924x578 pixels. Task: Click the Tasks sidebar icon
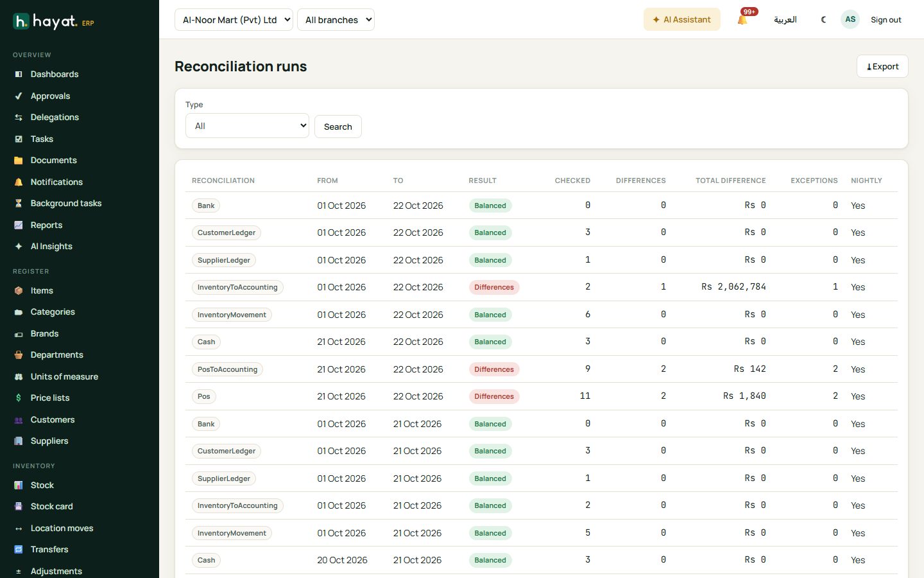19,139
